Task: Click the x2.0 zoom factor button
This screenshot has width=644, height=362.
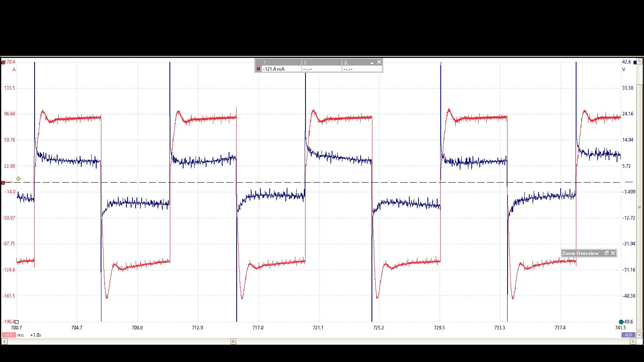Action: pyautogui.click(x=628, y=335)
